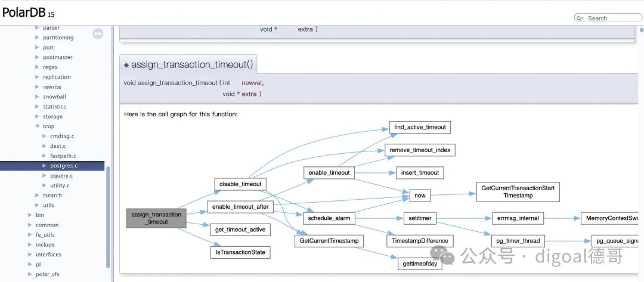Open the statistics tree item
The width and height of the screenshot is (644, 282).
pos(55,107)
